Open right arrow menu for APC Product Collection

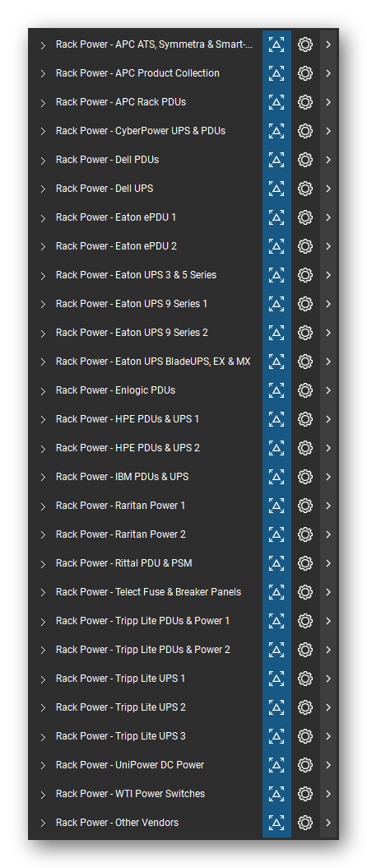tap(328, 73)
